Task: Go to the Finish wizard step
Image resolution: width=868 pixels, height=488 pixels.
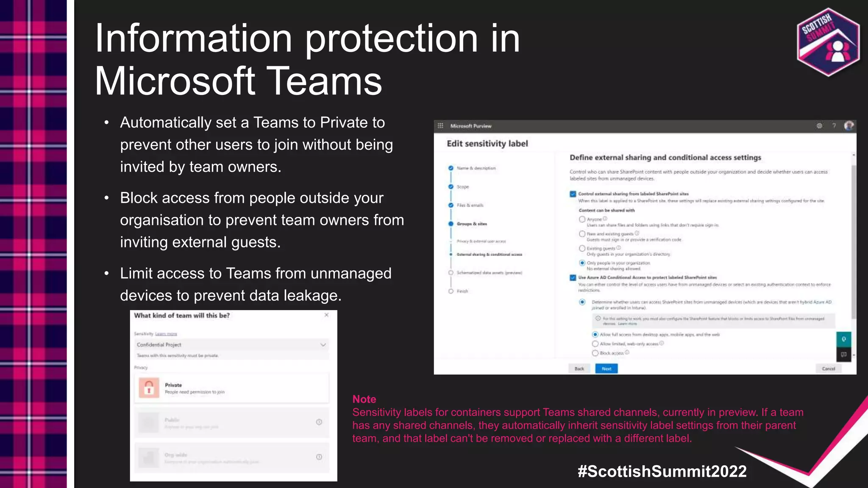Action: 462,291
